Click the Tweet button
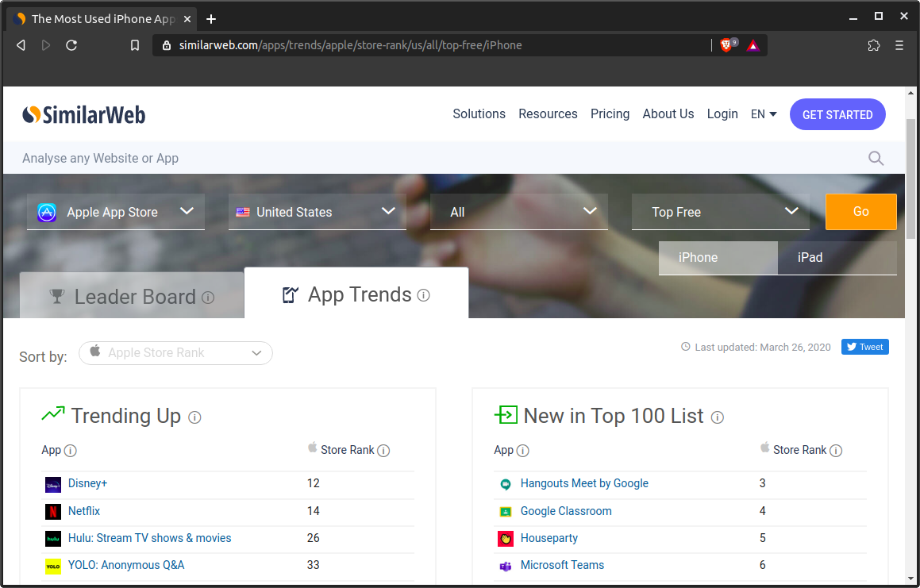Screen dimensions: 920x588 tap(865, 347)
